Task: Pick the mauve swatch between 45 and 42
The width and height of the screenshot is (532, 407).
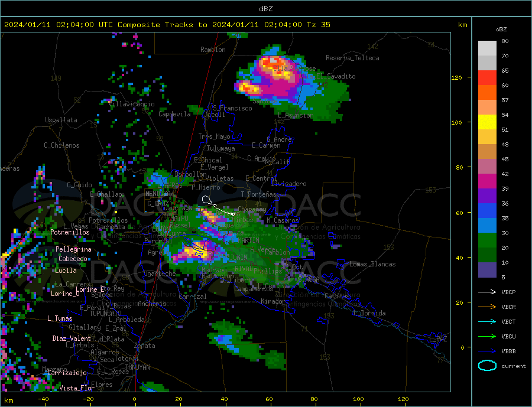Action: coord(487,166)
